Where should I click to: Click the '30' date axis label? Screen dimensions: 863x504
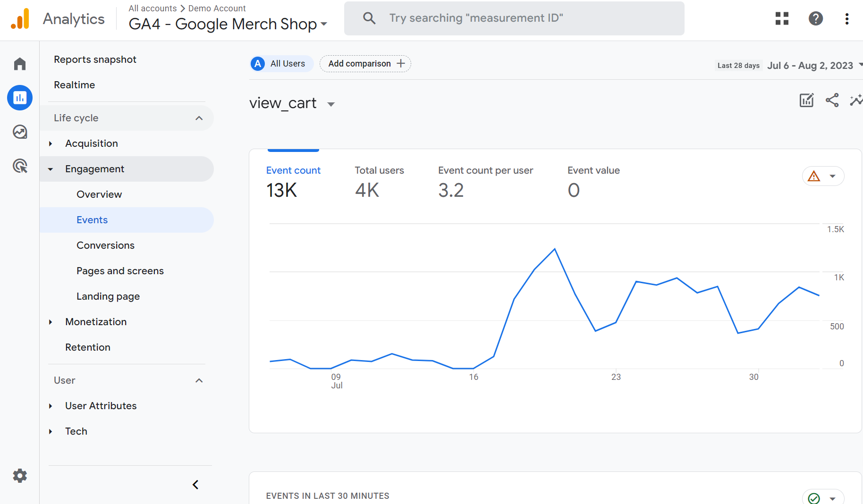(x=754, y=377)
